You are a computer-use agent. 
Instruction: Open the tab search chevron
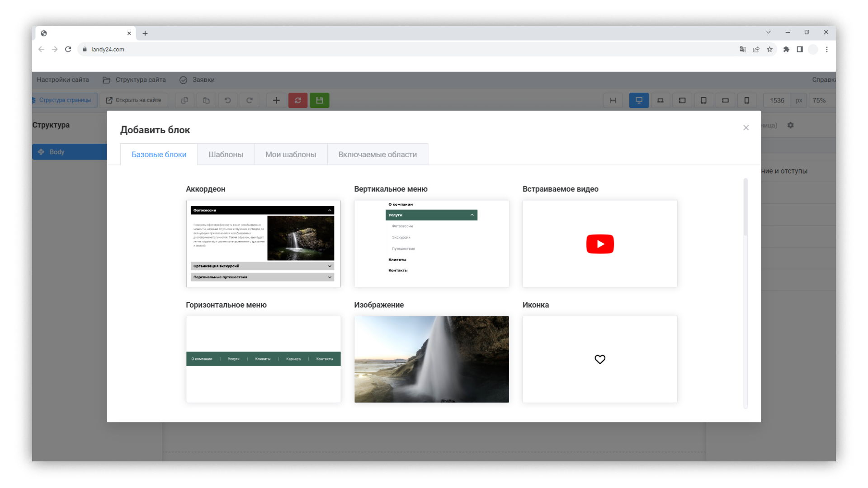tap(768, 32)
